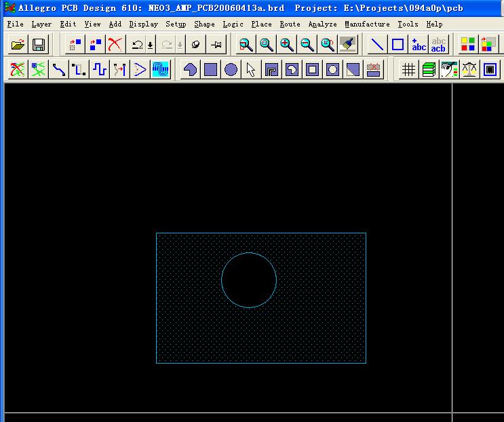Viewport: 504px width, 422px height.
Task: Click the Save floppy disk icon
Action: 38,44
